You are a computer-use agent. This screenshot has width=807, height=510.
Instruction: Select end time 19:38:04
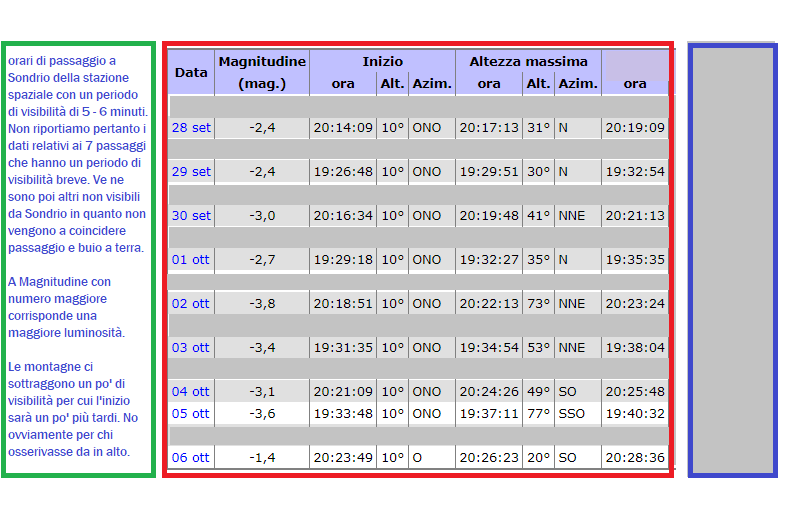[635, 347]
